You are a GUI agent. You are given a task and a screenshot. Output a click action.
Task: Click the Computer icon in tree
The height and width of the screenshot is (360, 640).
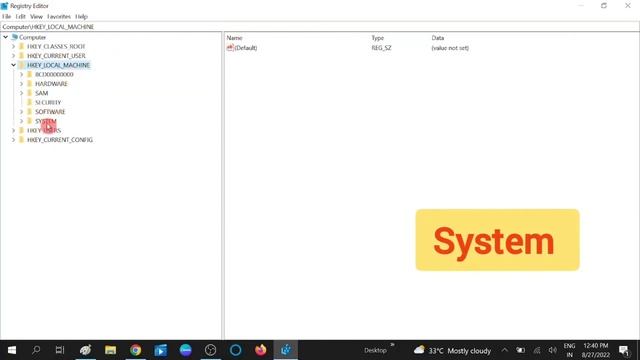tap(15, 37)
